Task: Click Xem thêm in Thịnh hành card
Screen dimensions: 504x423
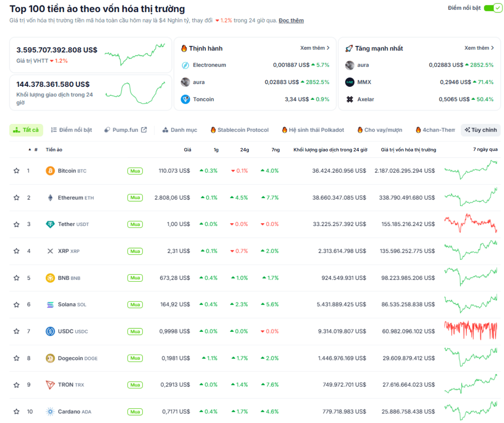Action: [x=315, y=48]
